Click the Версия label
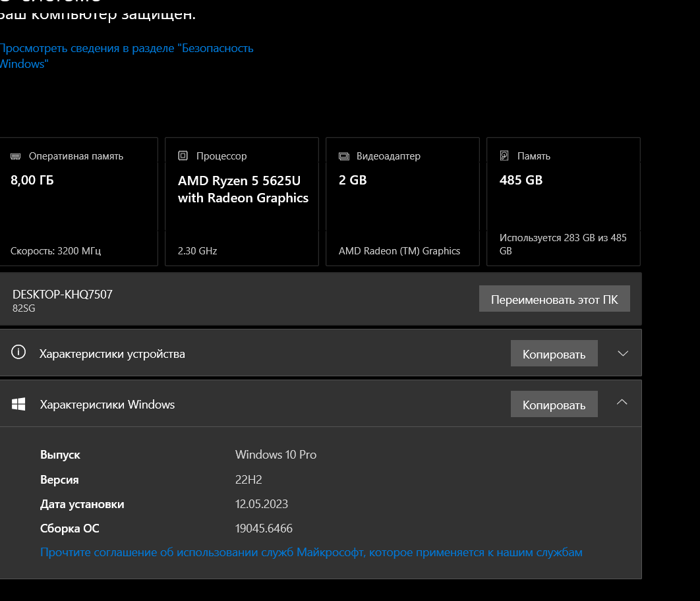 [59, 480]
